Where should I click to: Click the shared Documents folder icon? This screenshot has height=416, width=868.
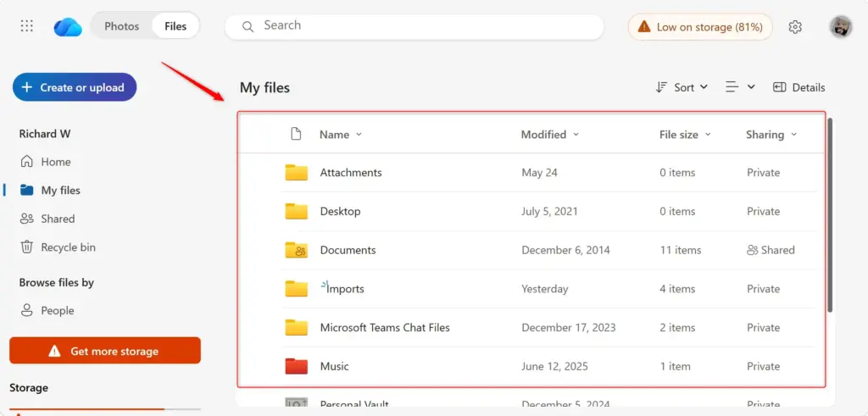tap(296, 250)
